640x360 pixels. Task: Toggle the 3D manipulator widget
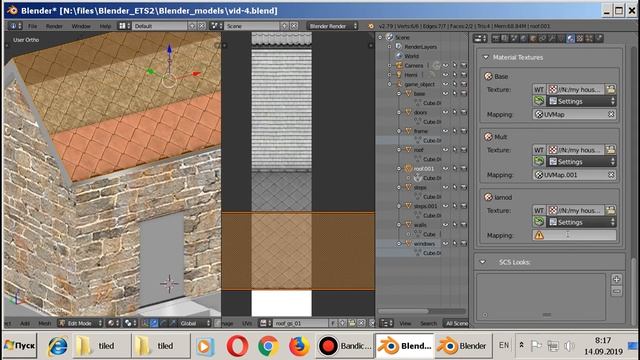coord(145,323)
